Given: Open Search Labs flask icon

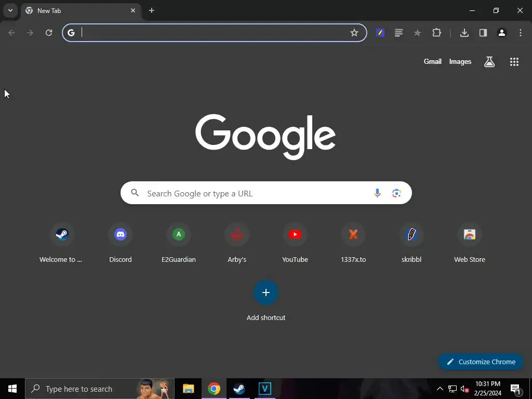Looking at the screenshot, I should tap(489, 61).
